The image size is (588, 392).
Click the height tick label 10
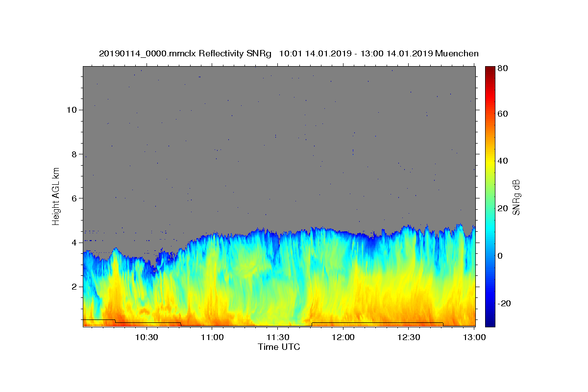(71, 110)
